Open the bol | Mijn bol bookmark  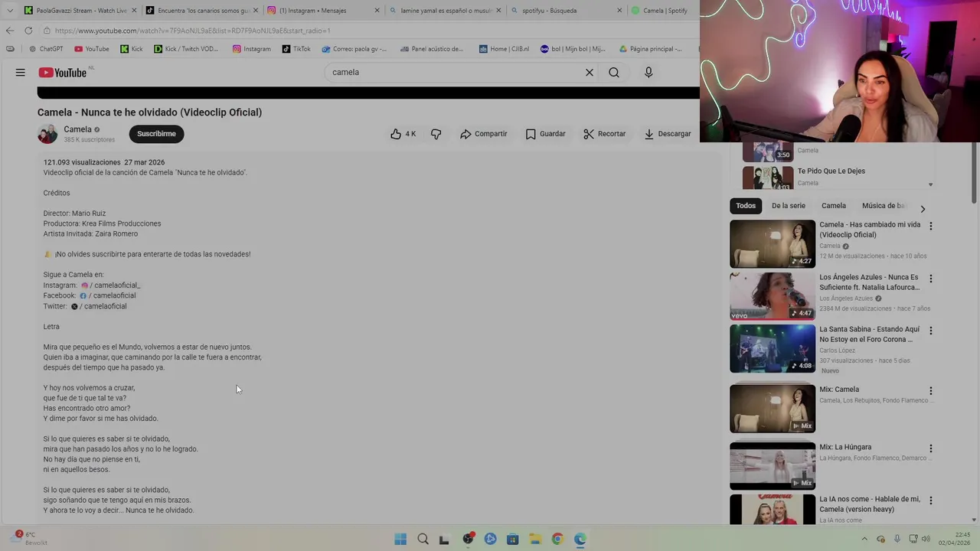(x=573, y=49)
